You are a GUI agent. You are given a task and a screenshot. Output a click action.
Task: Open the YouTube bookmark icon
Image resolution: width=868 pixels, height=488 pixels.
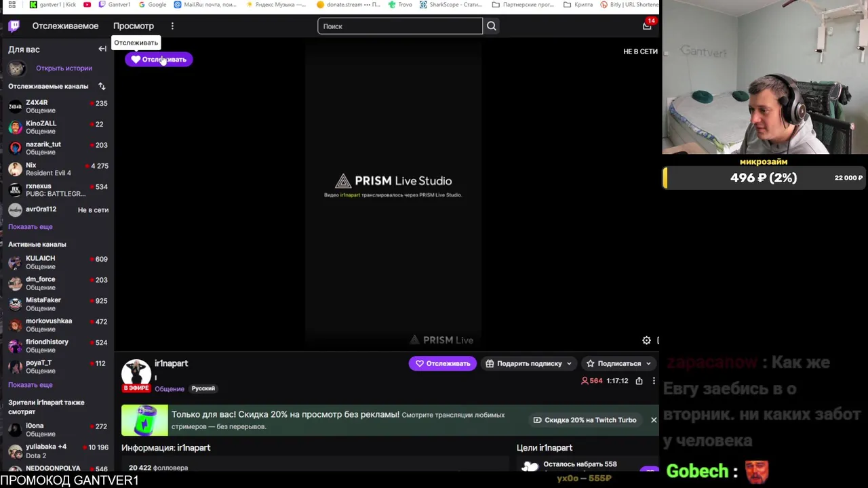pyautogui.click(x=87, y=5)
